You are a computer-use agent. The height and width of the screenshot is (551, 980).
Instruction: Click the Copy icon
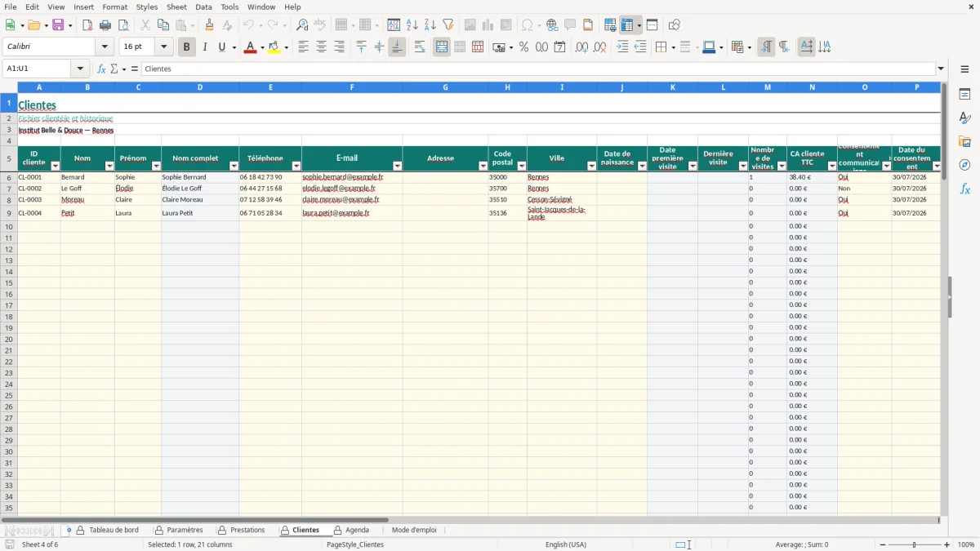click(x=163, y=25)
